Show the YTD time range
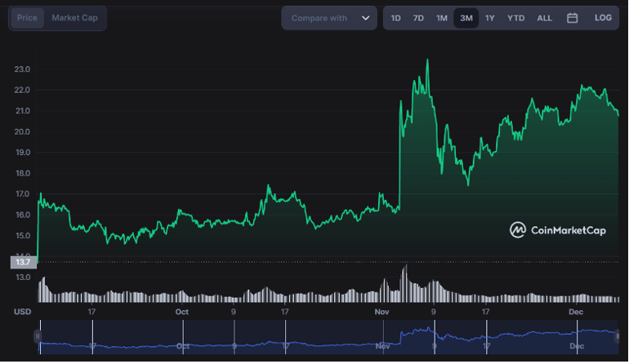The image size is (629, 364). click(x=515, y=18)
